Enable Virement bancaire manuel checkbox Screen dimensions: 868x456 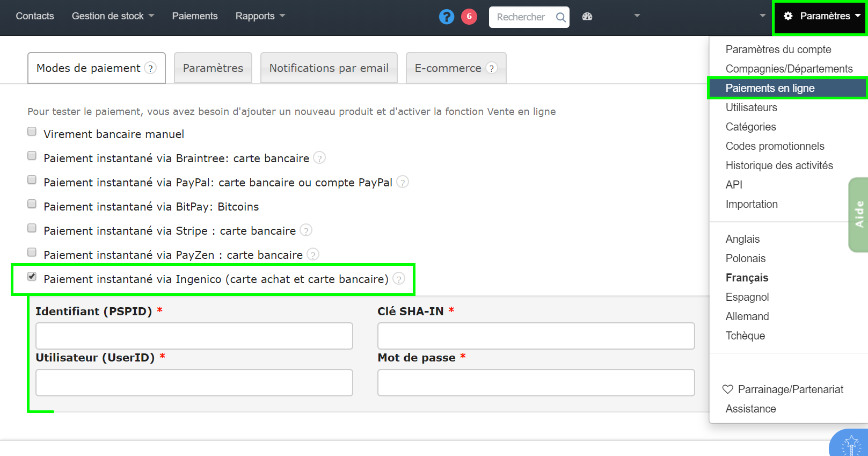32,132
